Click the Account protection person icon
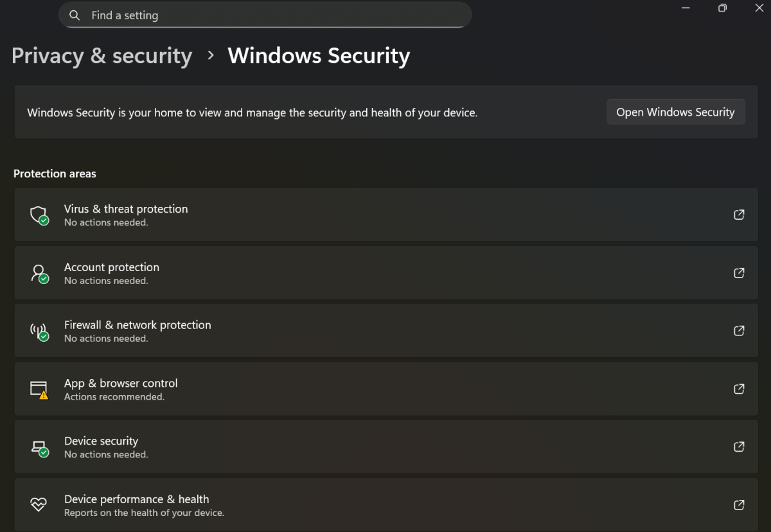The height and width of the screenshot is (532, 771). [39, 272]
